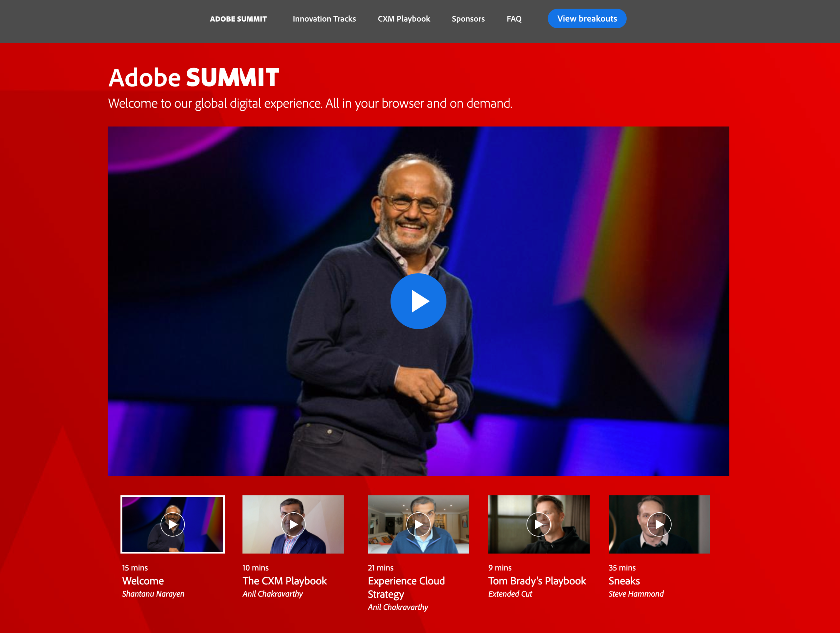Image resolution: width=840 pixels, height=633 pixels.
Task: Click the 15 mins duration label
Action: (x=135, y=568)
